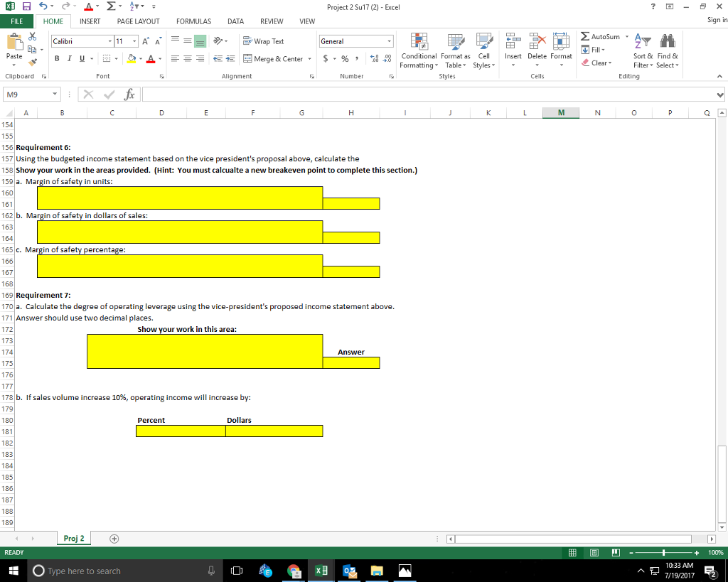Screen dimensions: 728x582
Task: Increase font size with the larger A icon
Action: pyautogui.click(x=145, y=41)
